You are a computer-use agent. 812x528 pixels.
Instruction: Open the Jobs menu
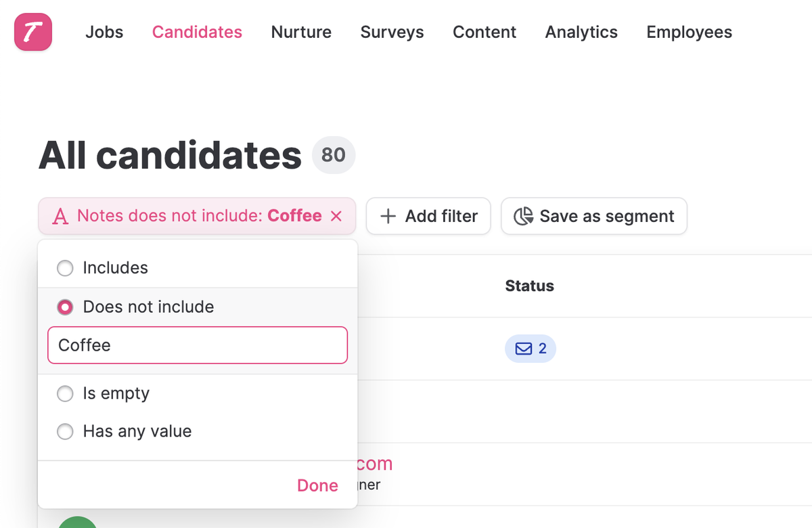(x=104, y=32)
